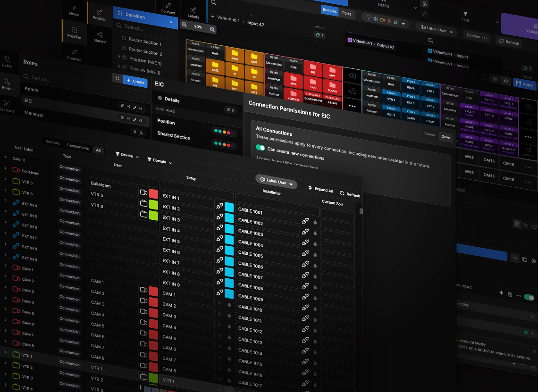
Task: Click the zoom in magnifier icon
Action: point(212,30)
